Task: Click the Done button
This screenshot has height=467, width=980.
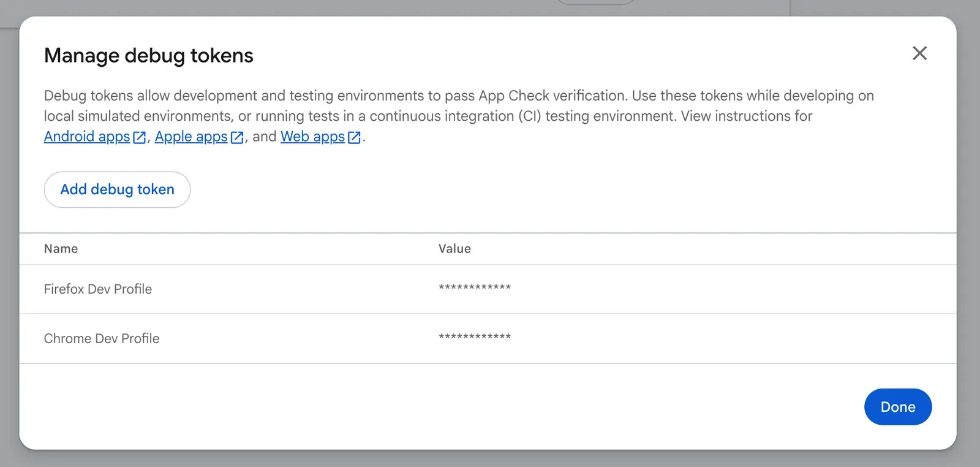Action: 898,407
